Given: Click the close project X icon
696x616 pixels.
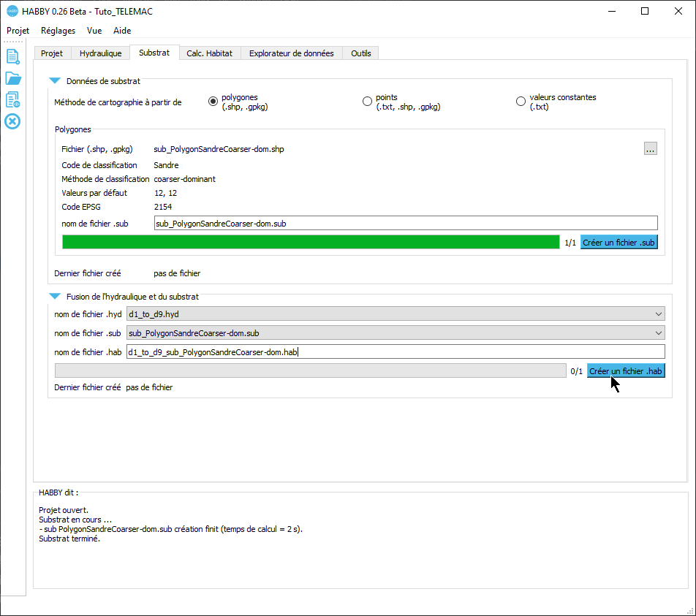Looking at the screenshot, I should point(12,121).
